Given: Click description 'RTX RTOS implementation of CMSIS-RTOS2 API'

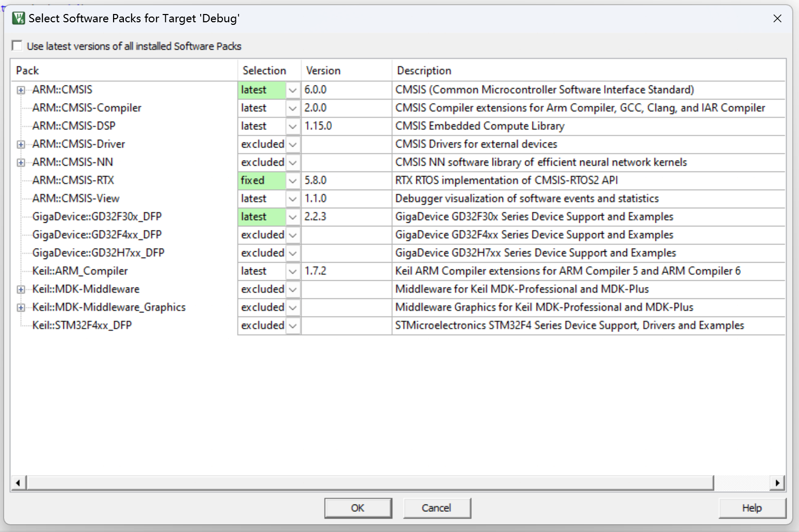Looking at the screenshot, I should click(507, 181).
